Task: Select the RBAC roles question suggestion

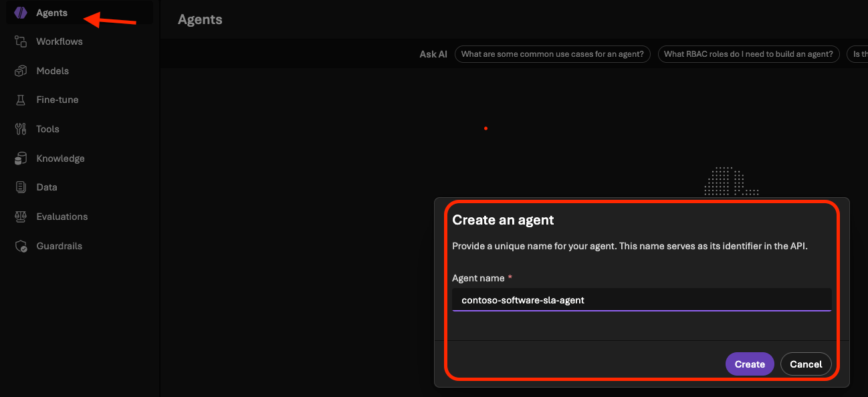Action: [x=748, y=54]
